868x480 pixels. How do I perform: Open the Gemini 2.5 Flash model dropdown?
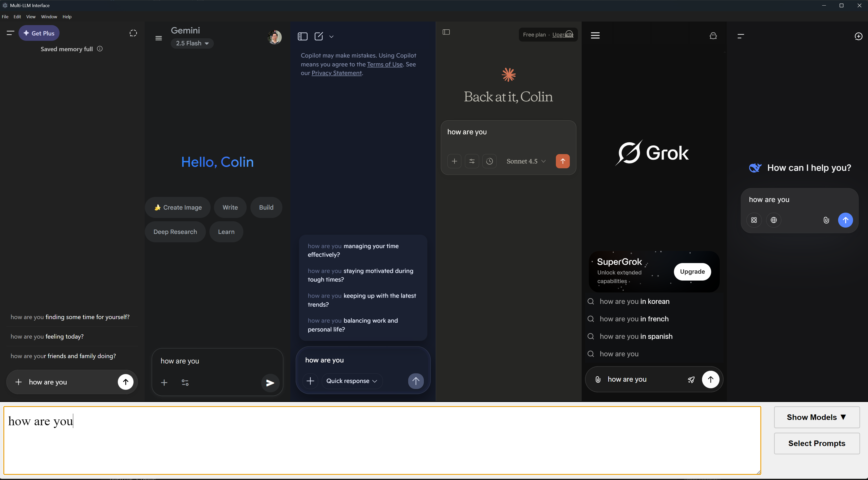coord(192,43)
